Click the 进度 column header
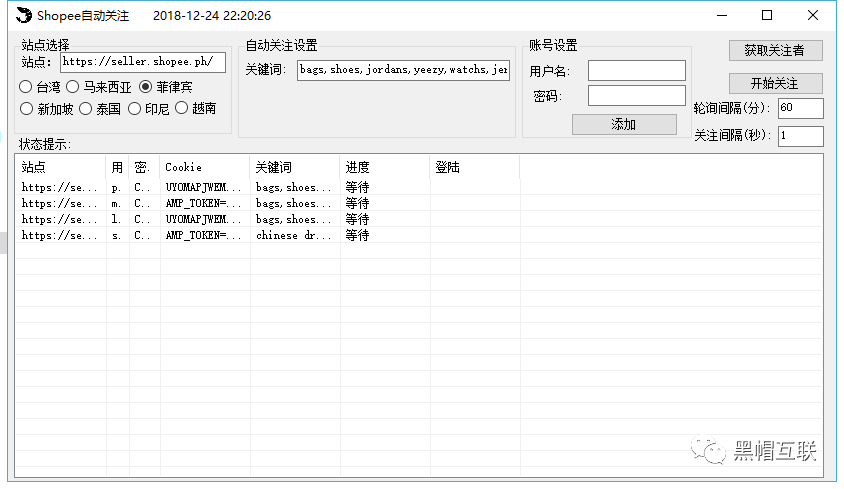Image resolution: width=844 pixels, height=489 pixels. point(385,167)
